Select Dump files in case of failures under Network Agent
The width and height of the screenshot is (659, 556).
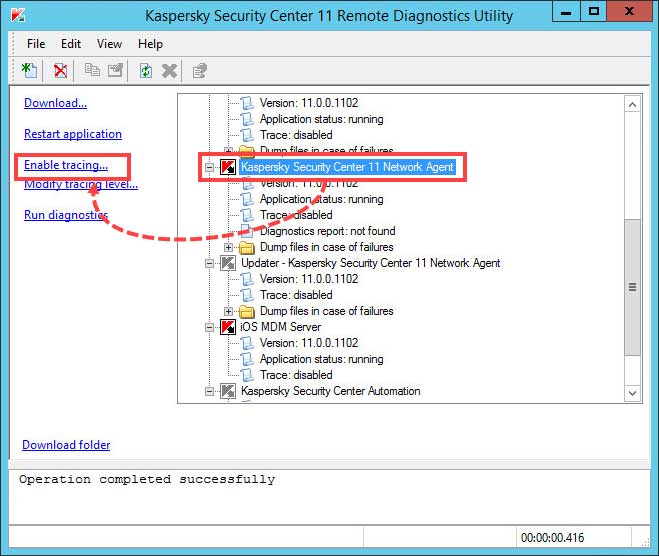tap(327, 247)
